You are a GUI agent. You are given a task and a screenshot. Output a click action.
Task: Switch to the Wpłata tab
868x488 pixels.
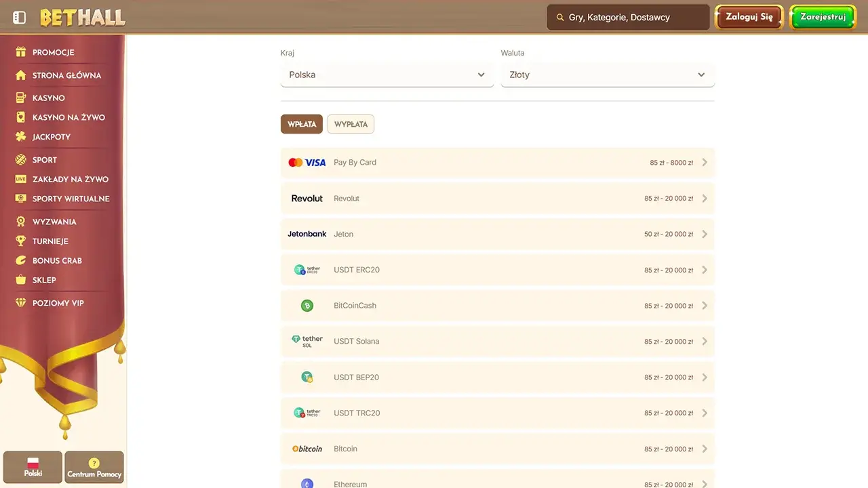[302, 124]
